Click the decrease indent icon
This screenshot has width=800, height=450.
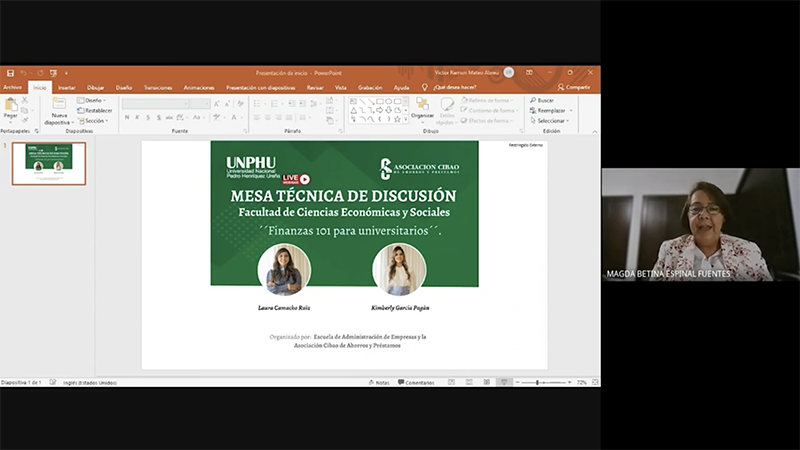[x=291, y=104]
